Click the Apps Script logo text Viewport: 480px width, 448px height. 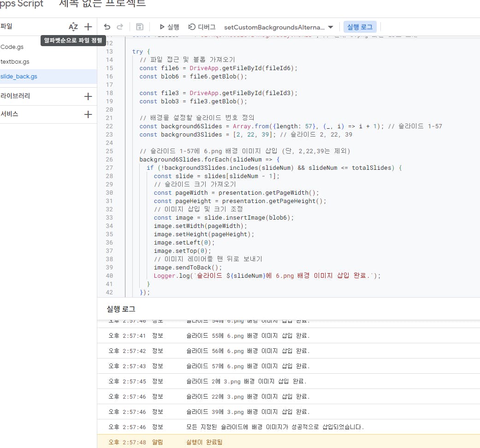click(21, 3)
